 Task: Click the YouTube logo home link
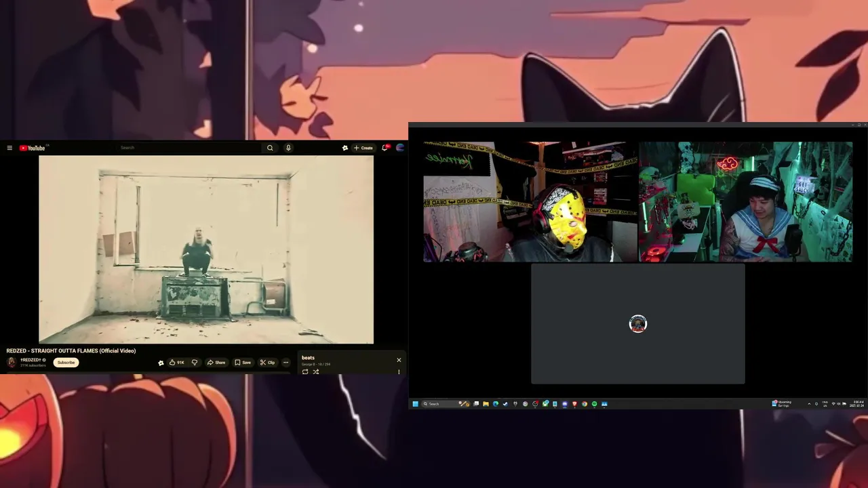pos(33,148)
